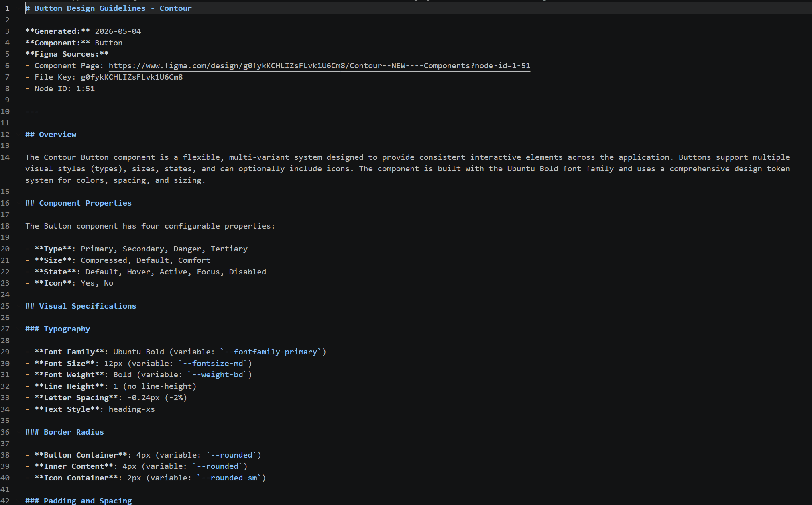812x505 pixels.
Task: Click the Text Style heading-xs line
Action: click(90, 409)
